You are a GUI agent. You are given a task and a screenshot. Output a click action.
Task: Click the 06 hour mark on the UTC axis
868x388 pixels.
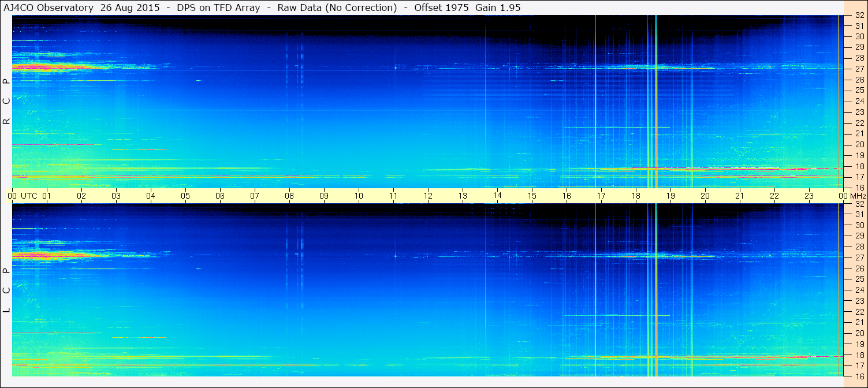(220, 196)
